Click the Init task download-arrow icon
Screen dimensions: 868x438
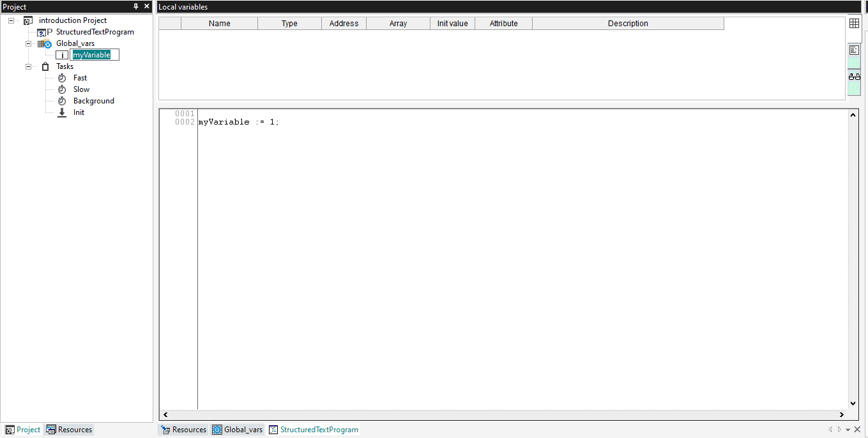click(62, 112)
